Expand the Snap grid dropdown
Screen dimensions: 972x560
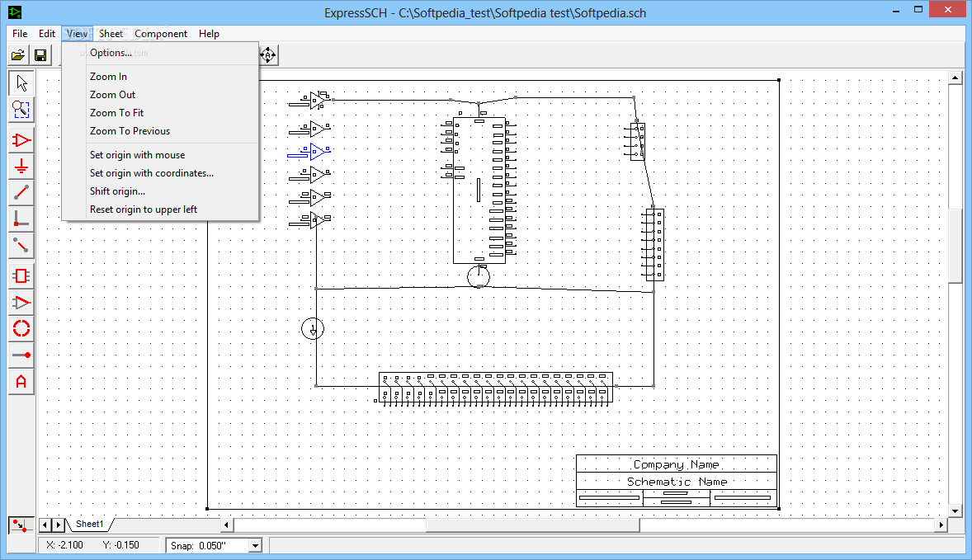255,546
